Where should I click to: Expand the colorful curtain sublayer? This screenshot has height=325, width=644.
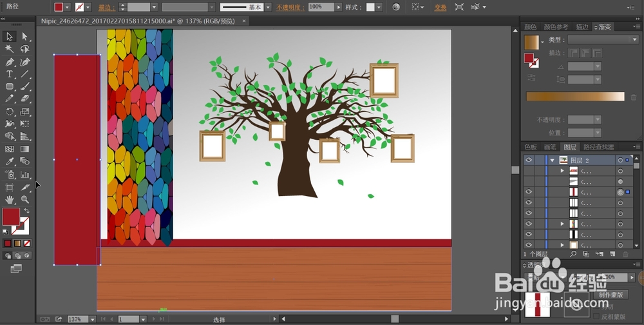tap(562, 224)
